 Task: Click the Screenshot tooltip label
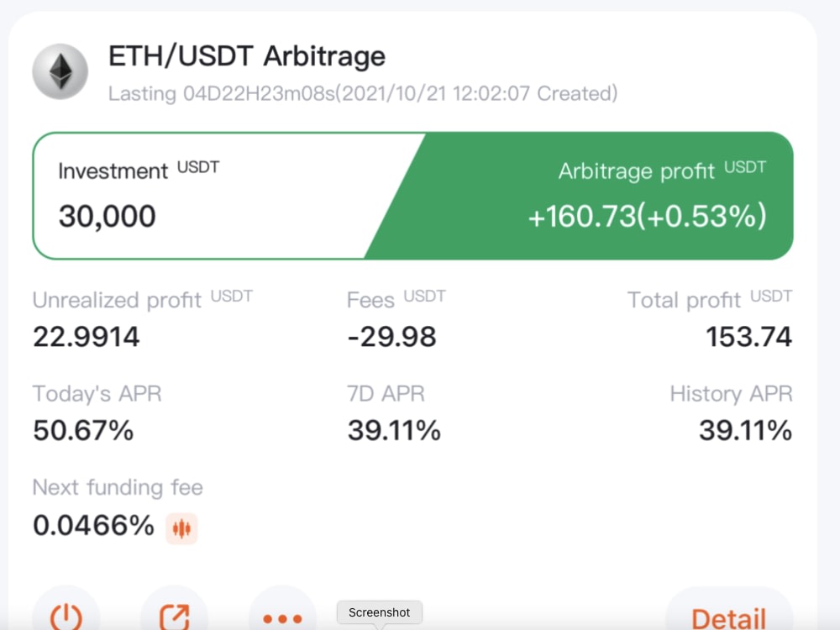[380, 612]
